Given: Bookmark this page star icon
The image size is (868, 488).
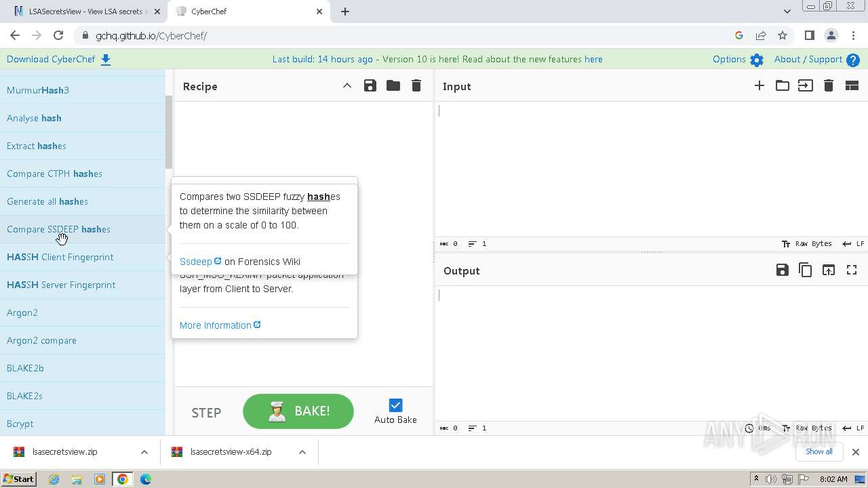Looking at the screenshot, I should (783, 35).
